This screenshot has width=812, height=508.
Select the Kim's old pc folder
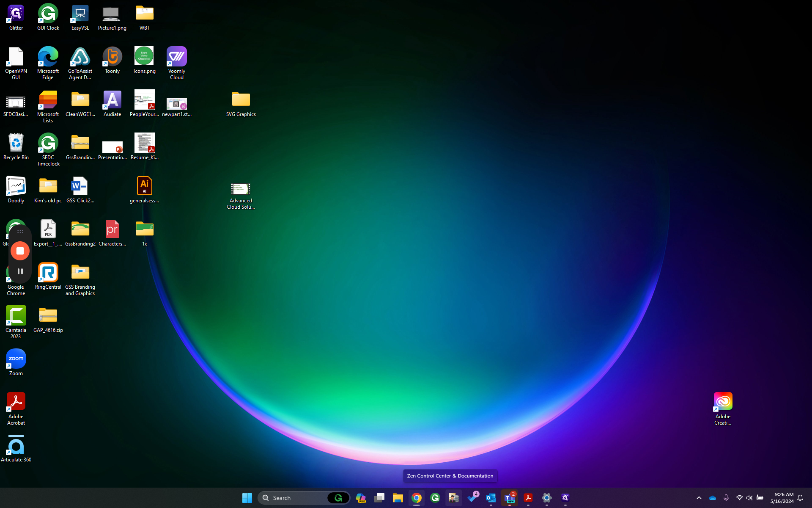tap(48, 190)
